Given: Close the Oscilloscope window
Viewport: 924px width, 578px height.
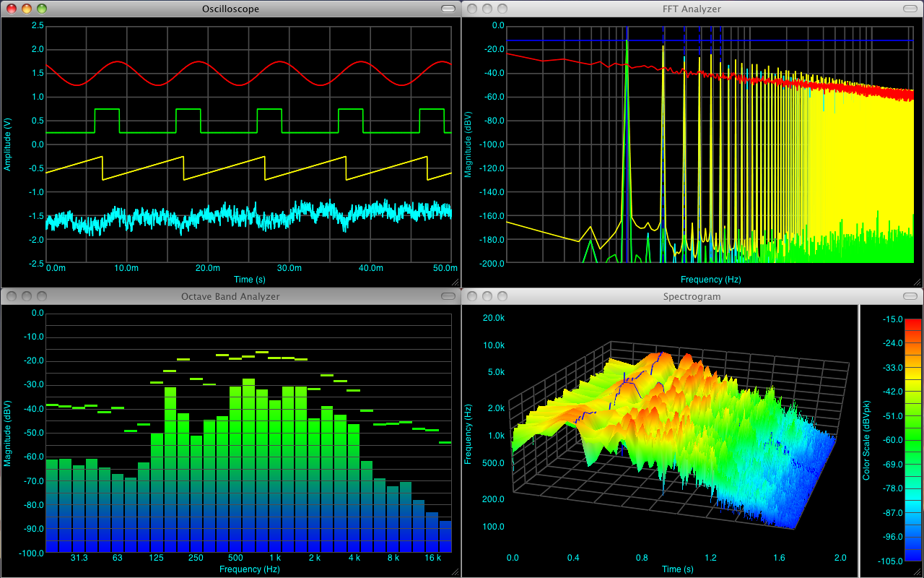Looking at the screenshot, I should click(12, 9).
